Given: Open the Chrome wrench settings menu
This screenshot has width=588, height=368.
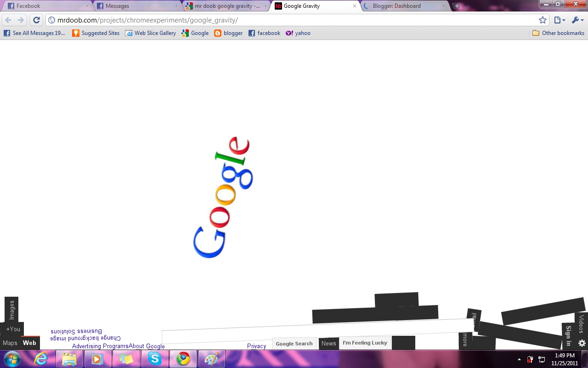Looking at the screenshot, I should click(x=577, y=20).
